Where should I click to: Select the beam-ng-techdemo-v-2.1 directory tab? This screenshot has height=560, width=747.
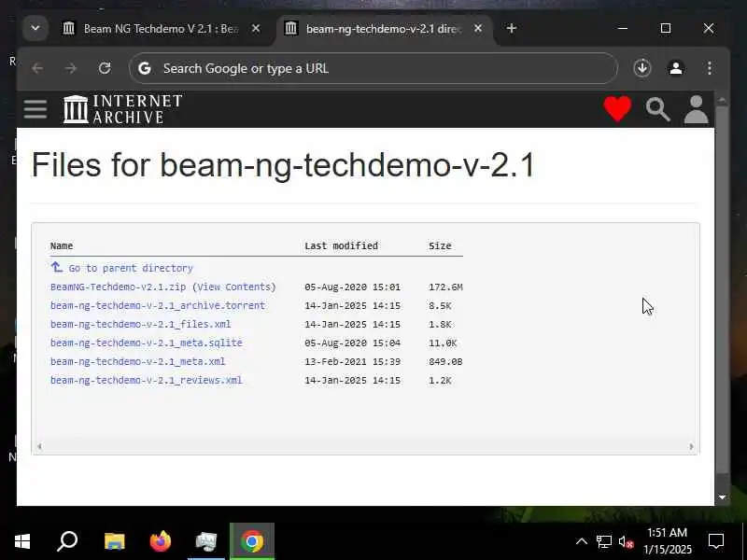click(383, 29)
